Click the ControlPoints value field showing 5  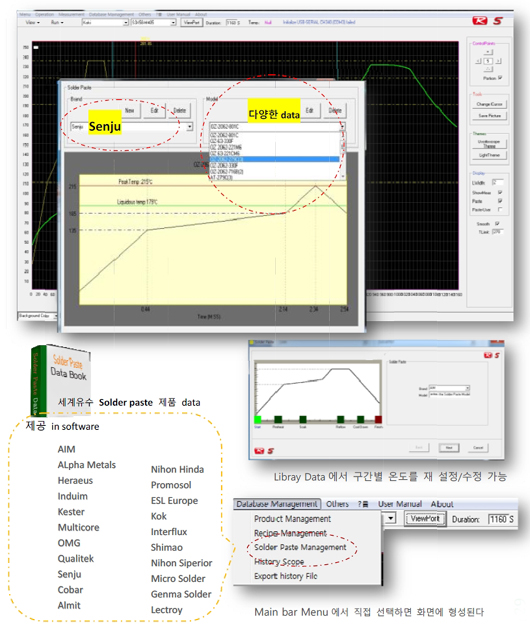coord(488,61)
